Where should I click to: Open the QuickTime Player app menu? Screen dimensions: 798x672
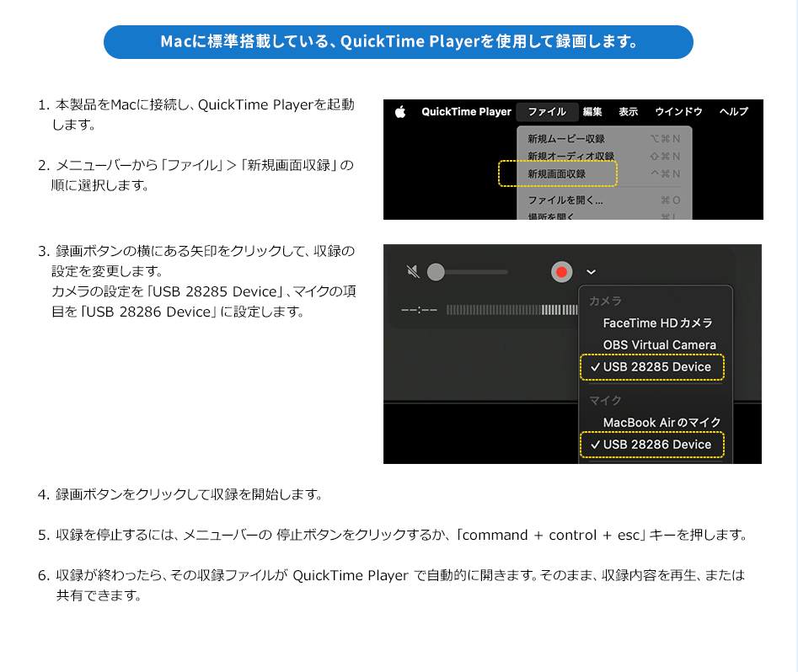click(x=466, y=111)
